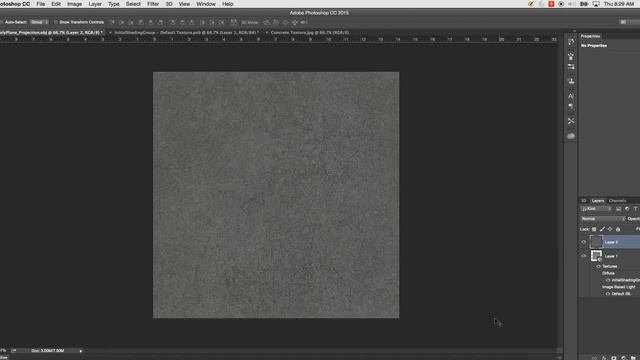Click the pan 3D camera mode icon
This screenshot has width=640, height=360.
point(285,22)
